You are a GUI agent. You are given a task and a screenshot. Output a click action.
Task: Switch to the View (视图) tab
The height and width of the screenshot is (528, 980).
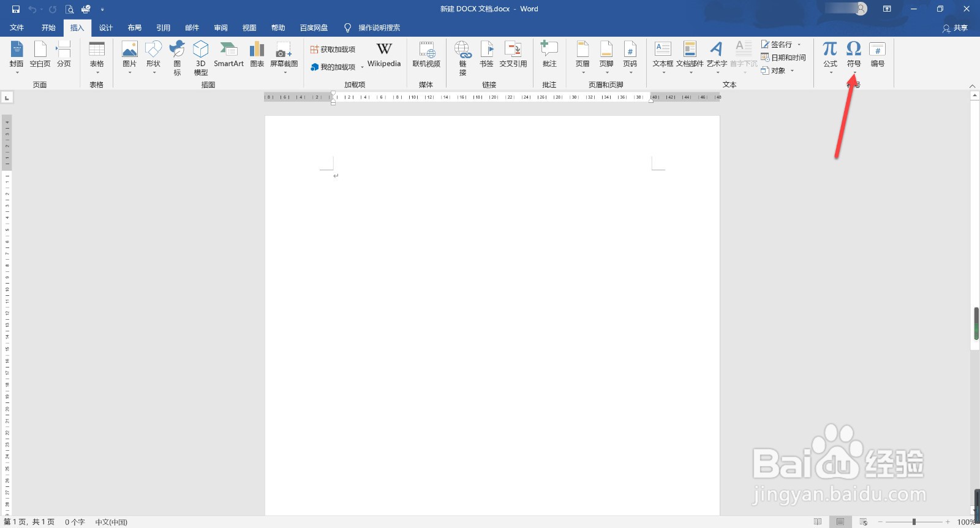[x=249, y=28]
